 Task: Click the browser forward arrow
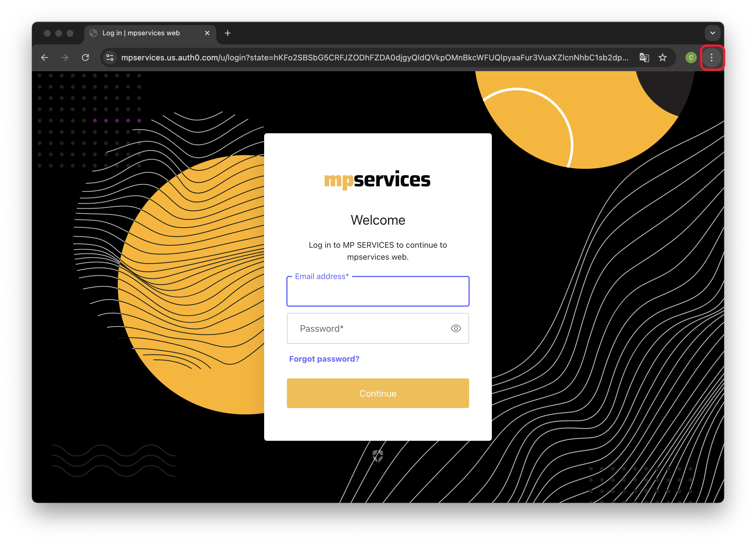(x=65, y=58)
